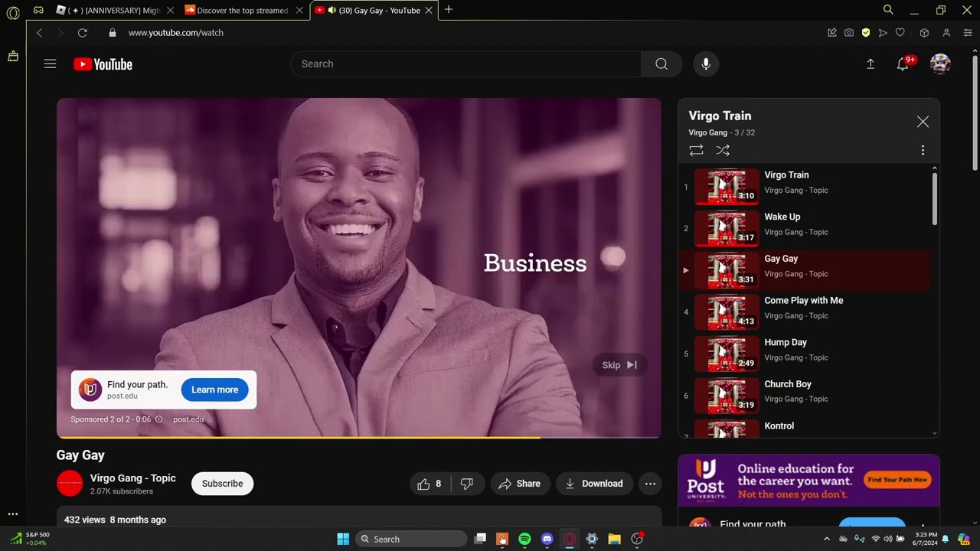This screenshot has height=551, width=980.
Task: Click Learn more on the ad
Action: tap(214, 390)
